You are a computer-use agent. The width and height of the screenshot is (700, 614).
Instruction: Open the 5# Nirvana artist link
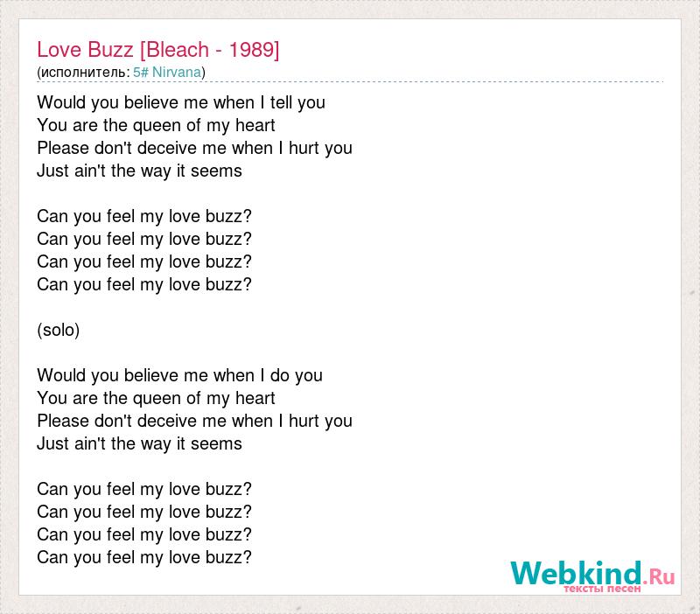[167, 73]
